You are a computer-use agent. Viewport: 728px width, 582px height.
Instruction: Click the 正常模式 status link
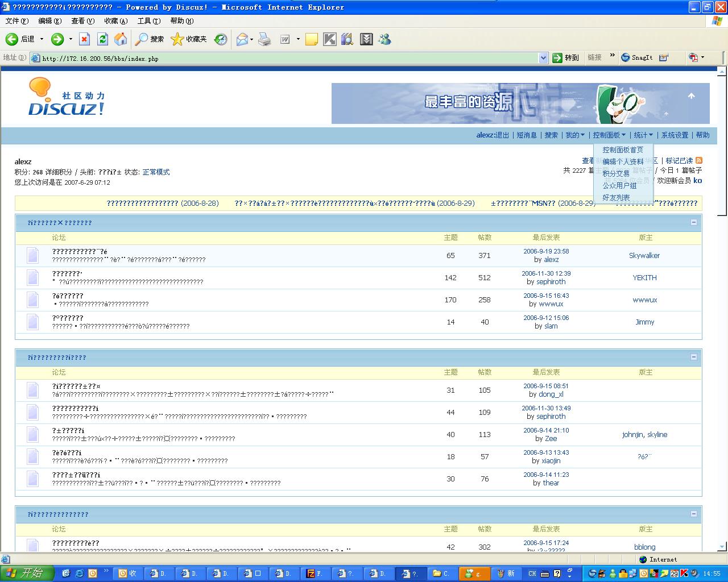[156, 172]
